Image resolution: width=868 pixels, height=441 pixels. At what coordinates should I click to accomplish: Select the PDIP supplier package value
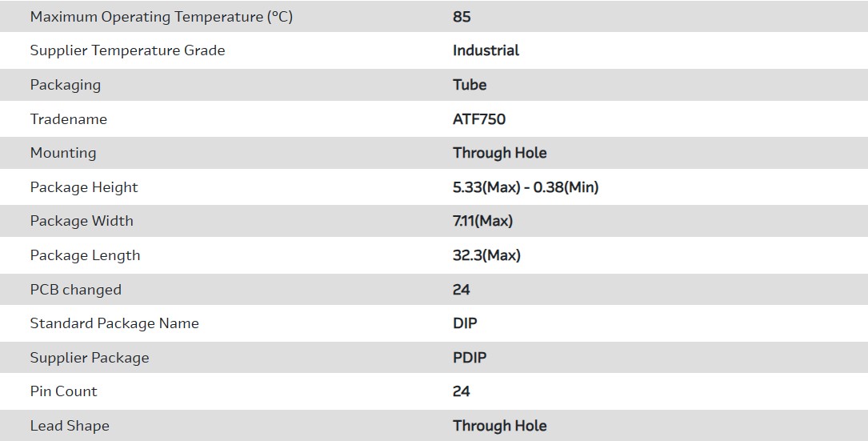(x=470, y=358)
